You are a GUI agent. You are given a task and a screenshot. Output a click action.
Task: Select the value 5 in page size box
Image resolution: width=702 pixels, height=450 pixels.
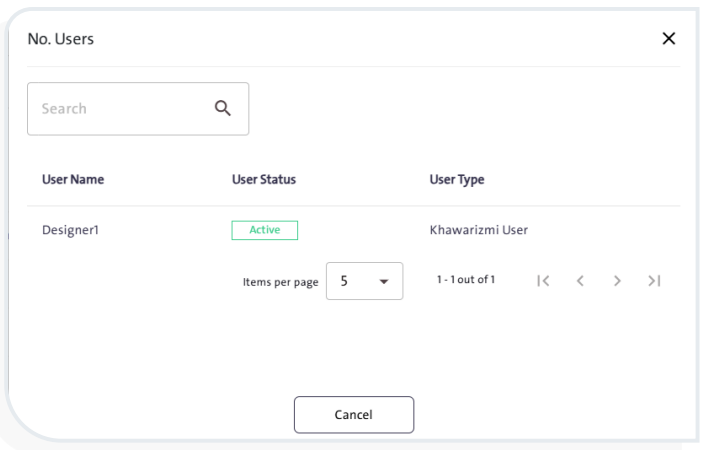(344, 281)
